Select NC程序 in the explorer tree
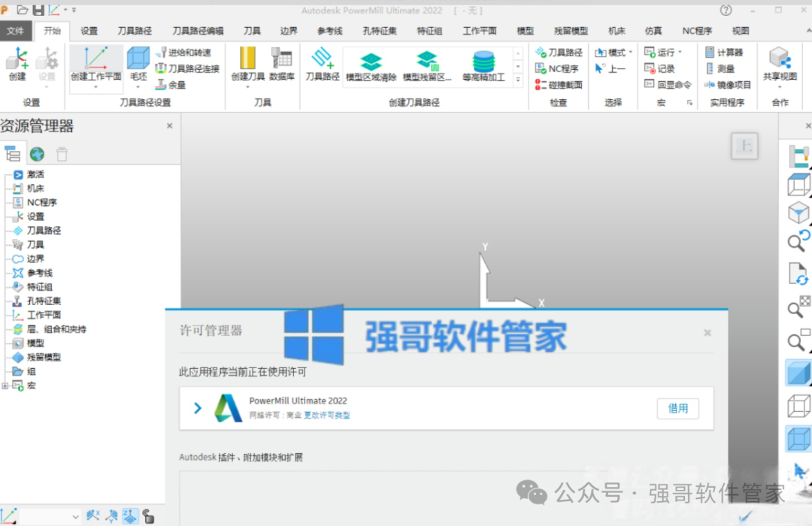812x526 pixels. (x=41, y=202)
